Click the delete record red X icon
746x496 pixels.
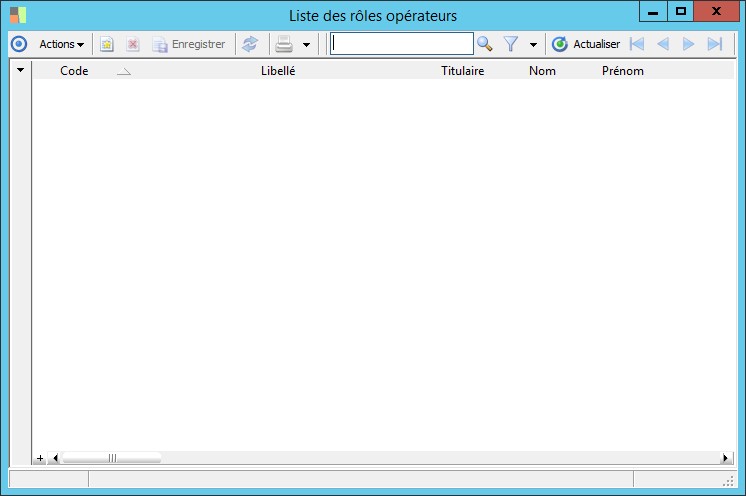click(x=133, y=44)
